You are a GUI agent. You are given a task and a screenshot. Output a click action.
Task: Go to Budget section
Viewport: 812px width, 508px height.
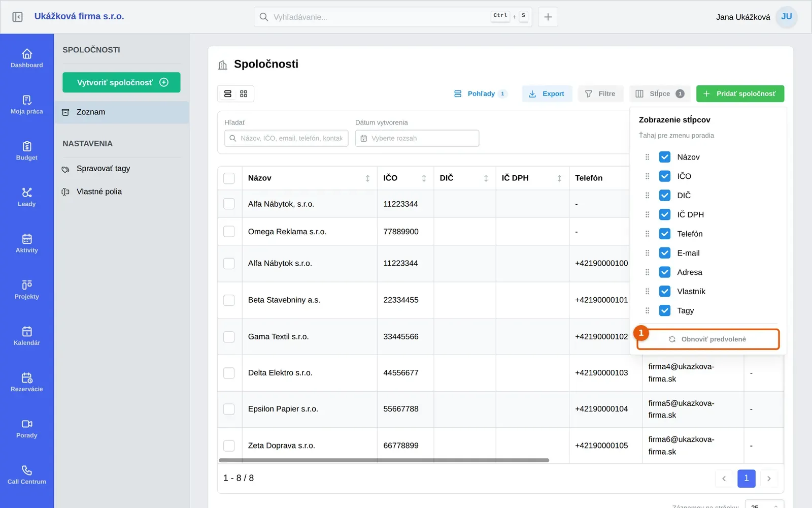click(27, 150)
